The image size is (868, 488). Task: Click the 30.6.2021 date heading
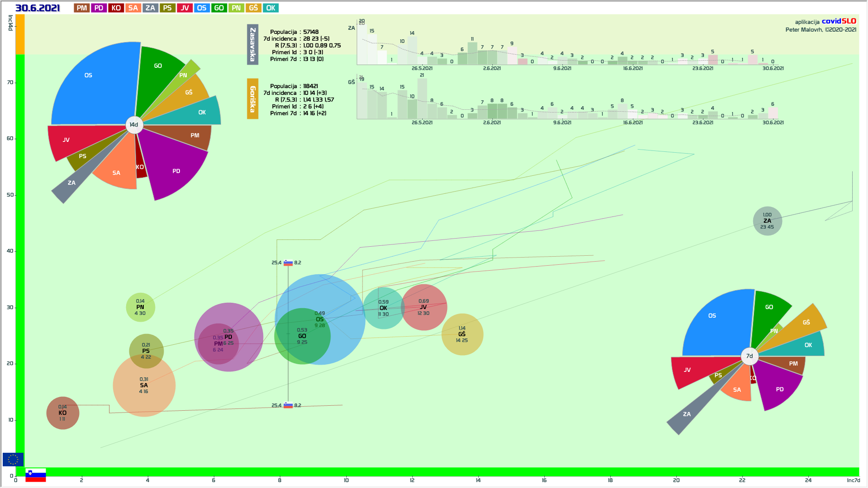tap(38, 8)
